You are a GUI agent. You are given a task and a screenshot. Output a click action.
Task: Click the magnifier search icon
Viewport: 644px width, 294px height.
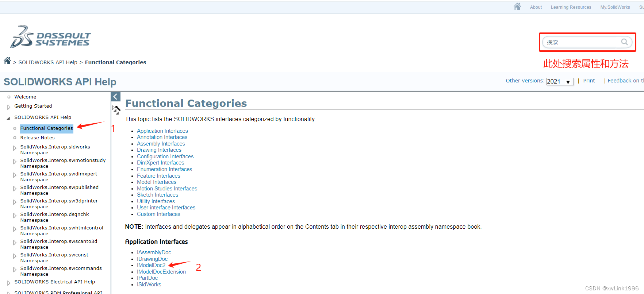(x=624, y=42)
